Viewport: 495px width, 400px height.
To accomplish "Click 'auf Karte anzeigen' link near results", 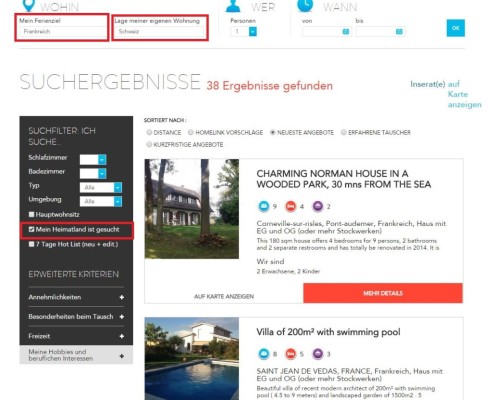I will pyautogui.click(x=464, y=94).
